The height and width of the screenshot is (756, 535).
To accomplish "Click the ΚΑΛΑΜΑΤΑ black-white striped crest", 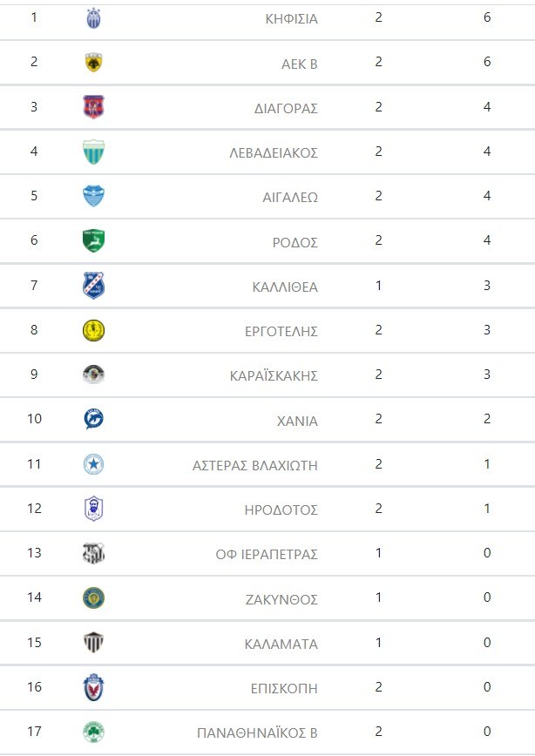I will click(93, 643).
